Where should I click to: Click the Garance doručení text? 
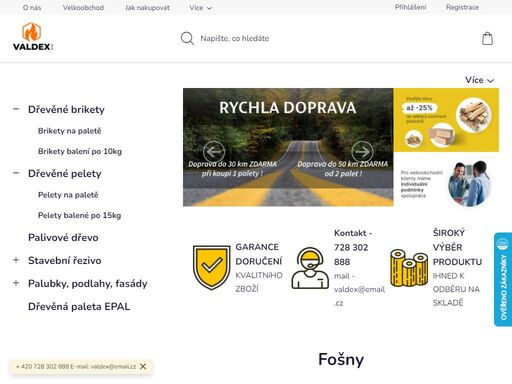pyautogui.click(x=259, y=254)
